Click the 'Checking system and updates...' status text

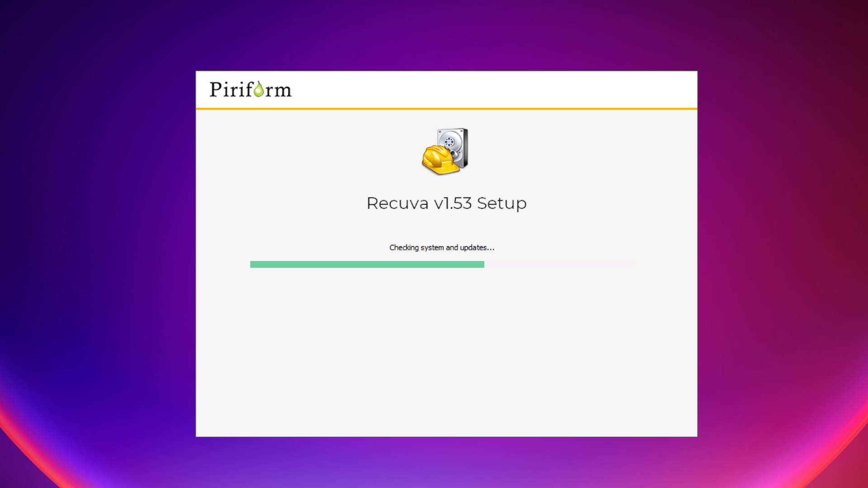tap(442, 248)
